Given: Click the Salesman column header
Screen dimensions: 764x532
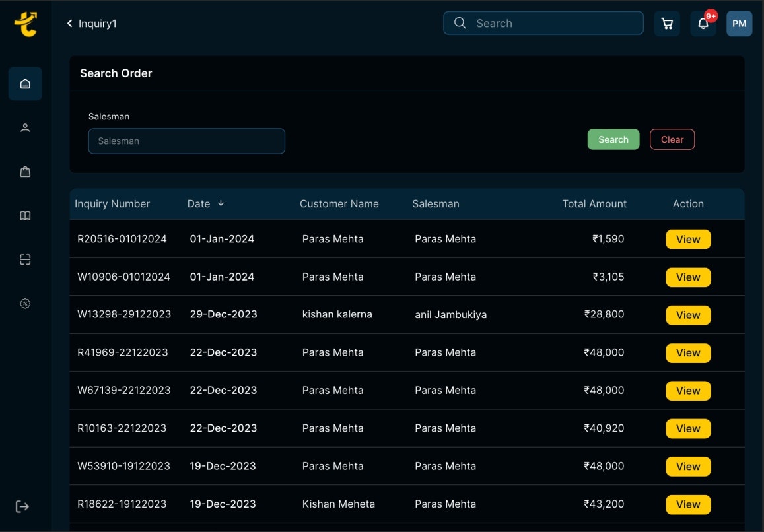Looking at the screenshot, I should tap(436, 204).
